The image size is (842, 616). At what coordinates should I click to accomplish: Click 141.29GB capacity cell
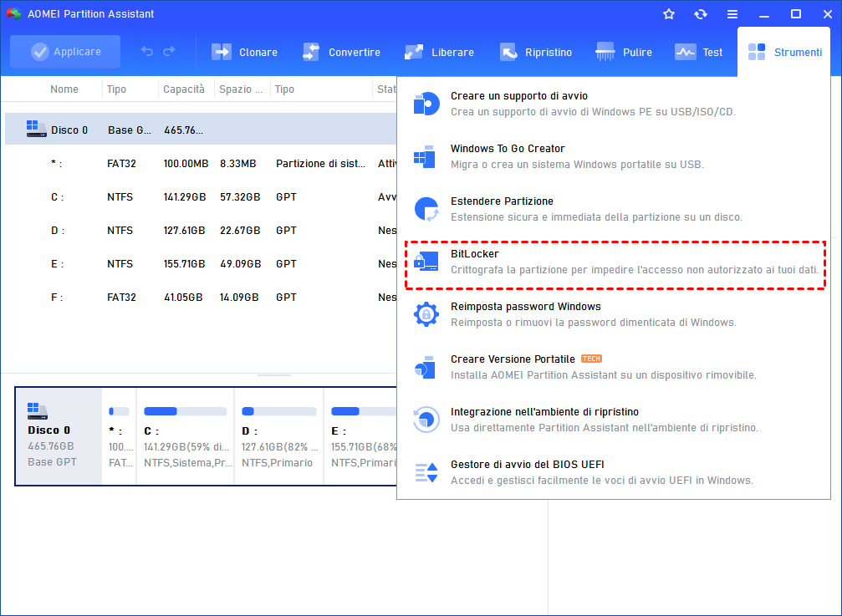tap(185, 197)
